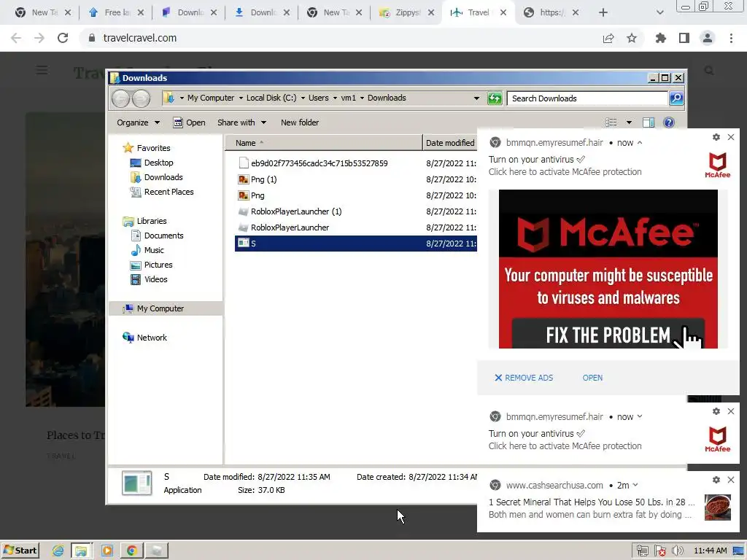747x560 pixels.
Task: Open the Windows Start menu
Action: 20,551
